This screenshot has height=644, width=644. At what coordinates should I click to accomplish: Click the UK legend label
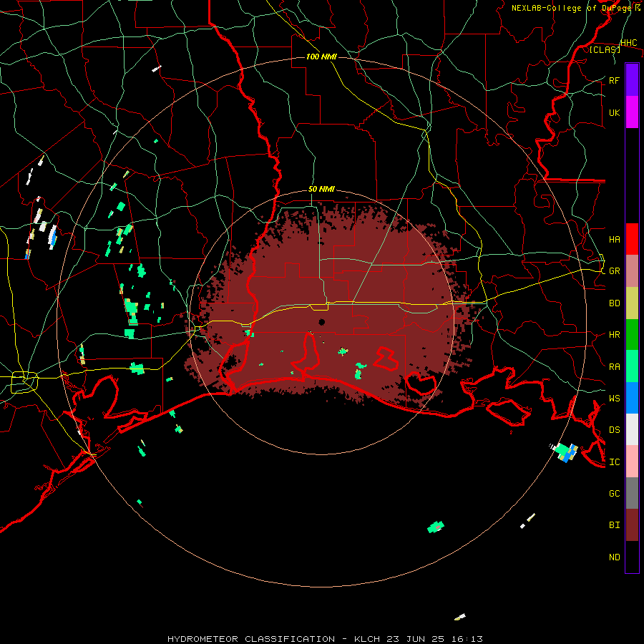point(615,112)
